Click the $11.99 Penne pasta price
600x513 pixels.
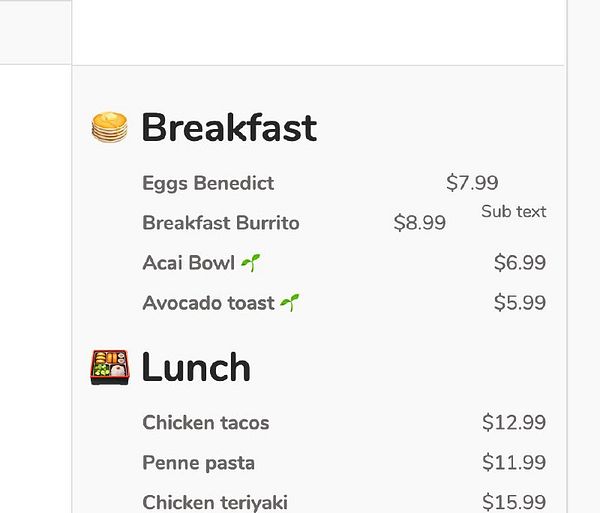pos(514,463)
